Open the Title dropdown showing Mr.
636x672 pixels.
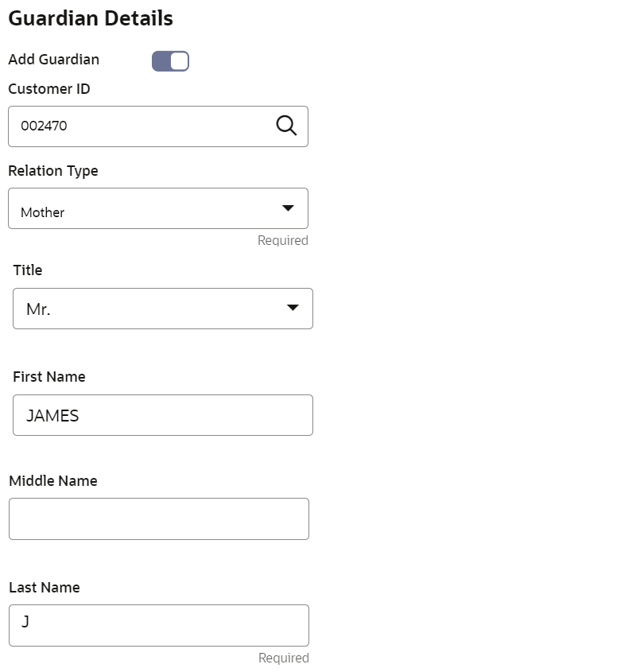click(x=163, y=309)
